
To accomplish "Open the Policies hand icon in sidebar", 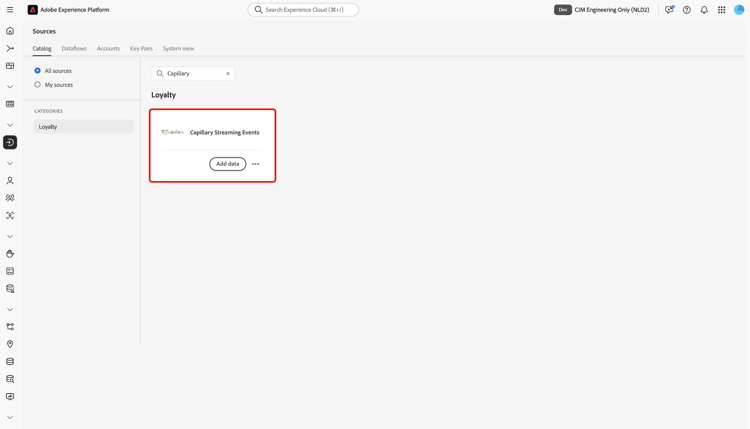I will 10,254.
